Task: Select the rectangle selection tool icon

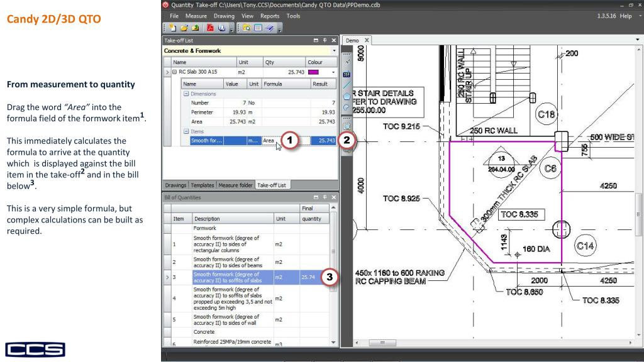Action: (x=347, y=126)
